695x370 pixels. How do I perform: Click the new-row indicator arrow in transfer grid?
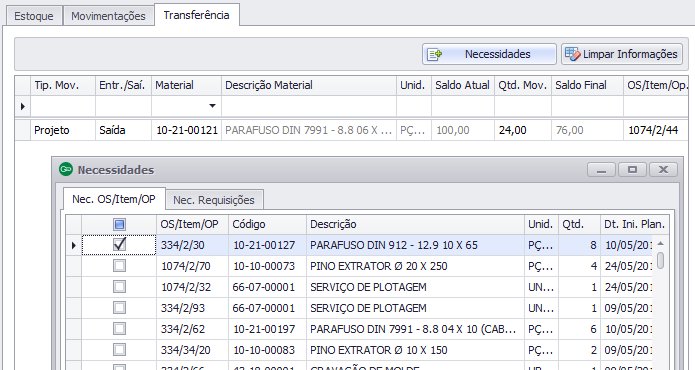23,106
